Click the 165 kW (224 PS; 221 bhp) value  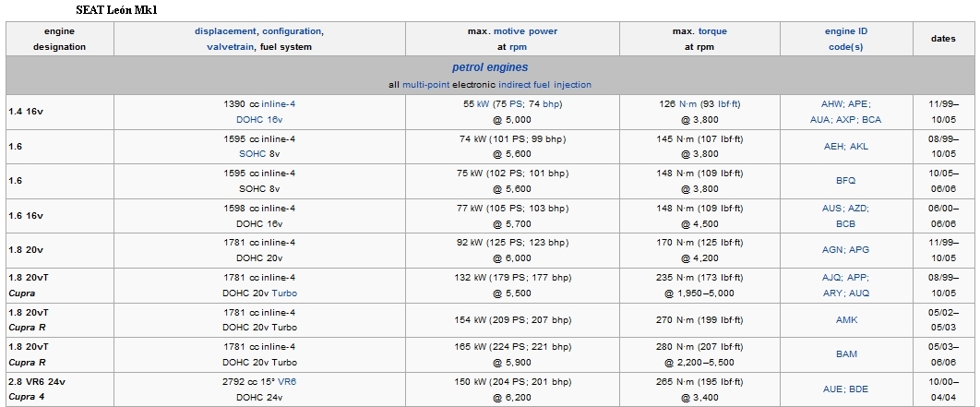point(512,347)
